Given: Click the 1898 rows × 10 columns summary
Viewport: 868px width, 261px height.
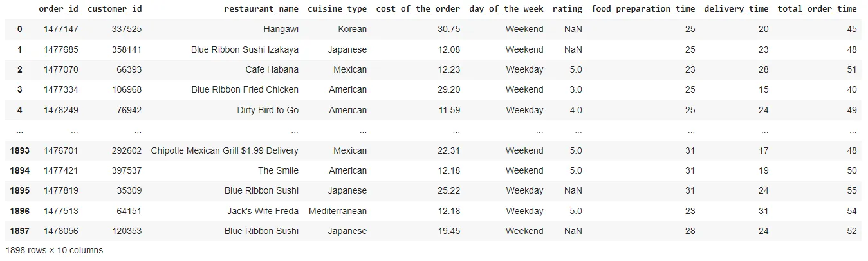Looking at the screenshot, I should [54, 250].
